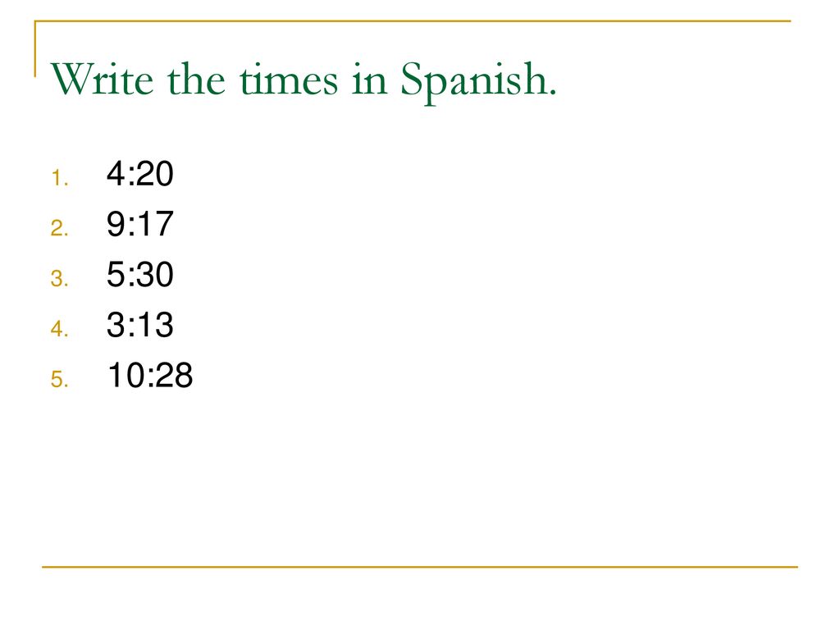Click the time 4:20
The image size is (840, 630).
click(x=139, y=174)
